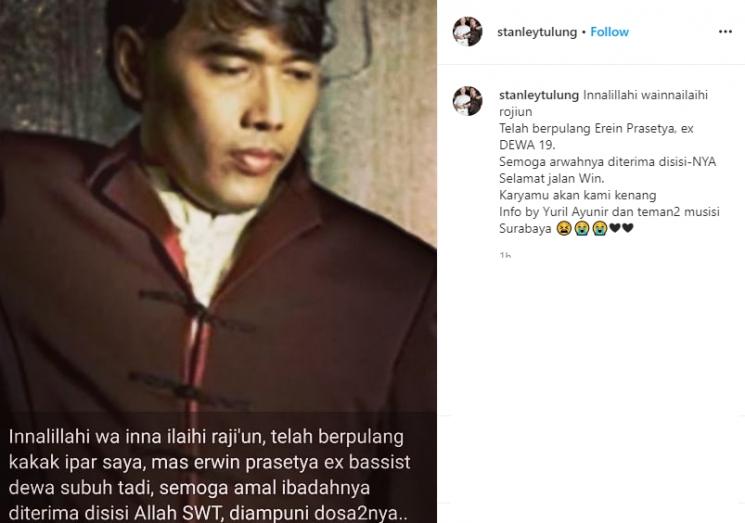Click 'Telah berpulang Erein Prasetya' text

point(588,128)
